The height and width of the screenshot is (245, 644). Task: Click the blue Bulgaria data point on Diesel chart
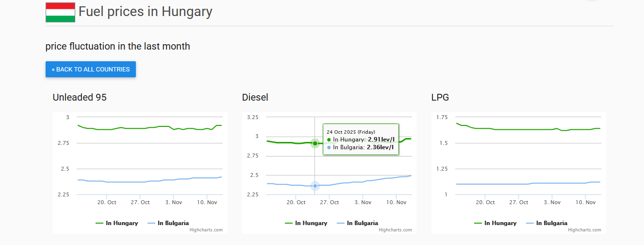[315, 186]
